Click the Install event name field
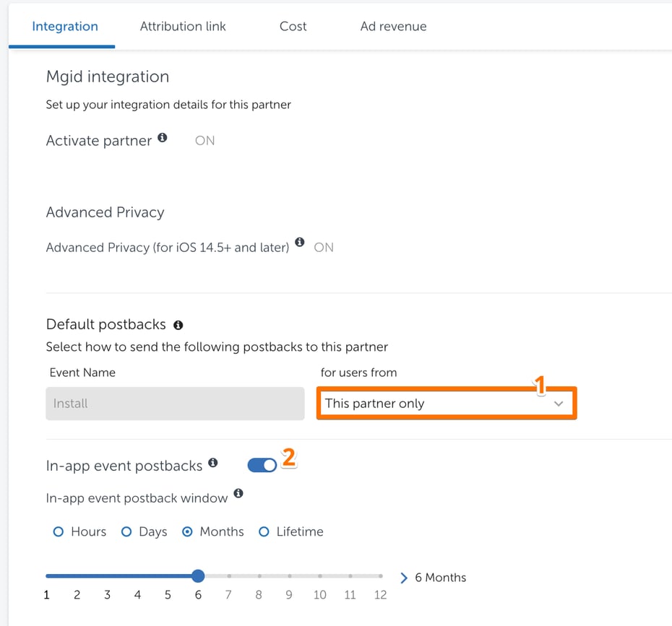 point(175,403)
